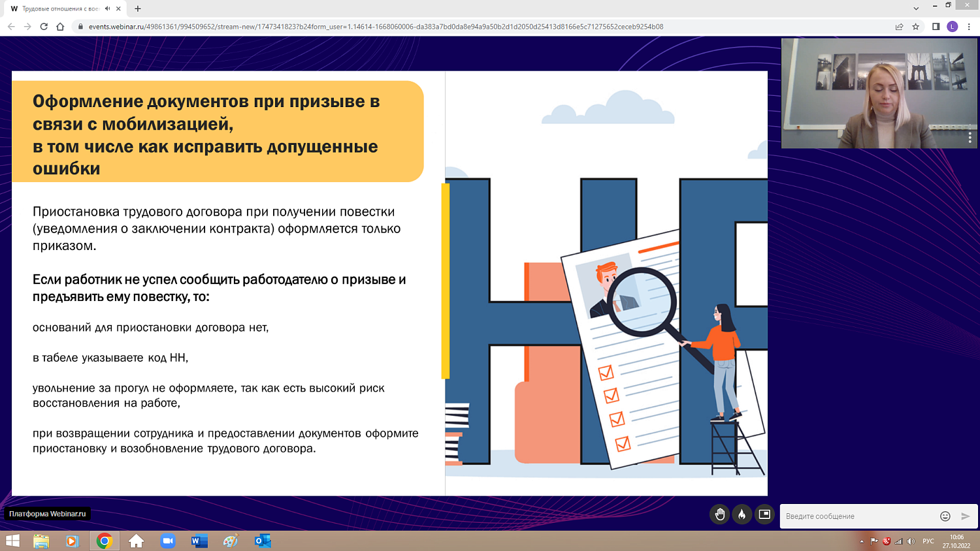This screenshot has height=551, width=980.
Task: Switch the picture-in-picture layout
Action: click(x=764, y=514)
